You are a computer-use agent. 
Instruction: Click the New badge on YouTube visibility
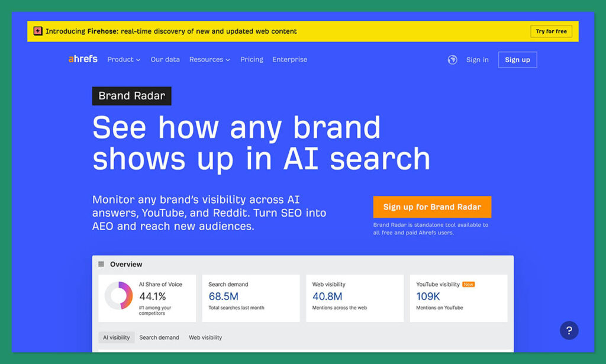click(x=468, y=284)
